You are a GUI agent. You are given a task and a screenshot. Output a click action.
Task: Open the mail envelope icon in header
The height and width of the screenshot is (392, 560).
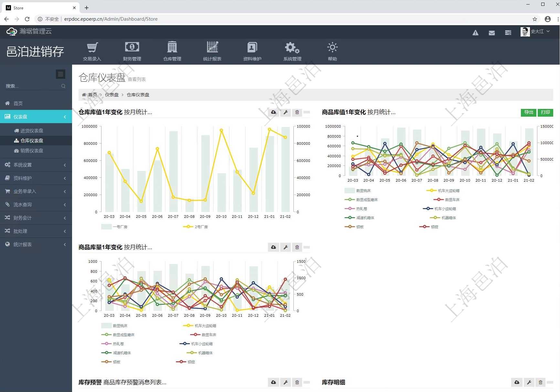click(492, 33)
